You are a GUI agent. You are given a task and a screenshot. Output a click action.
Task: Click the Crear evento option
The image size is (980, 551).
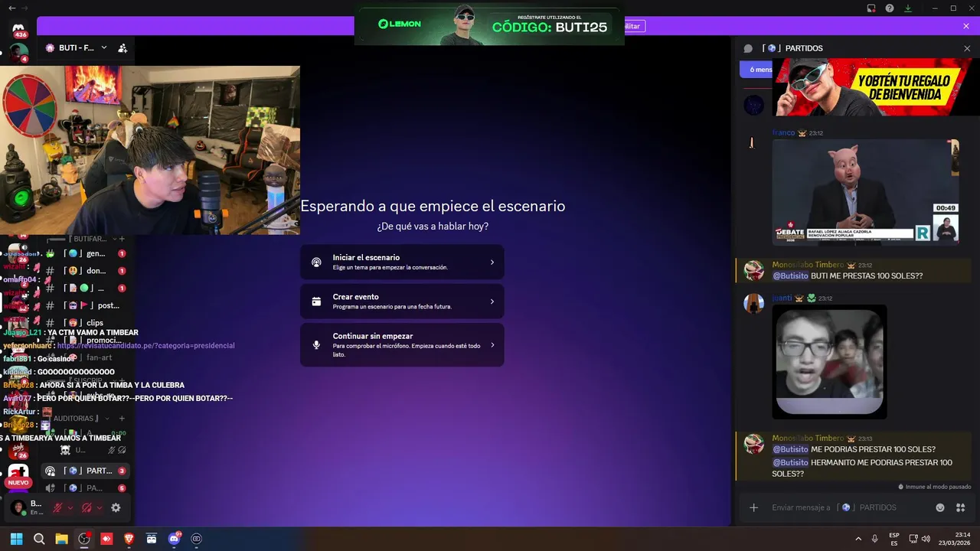coord(402,302)
